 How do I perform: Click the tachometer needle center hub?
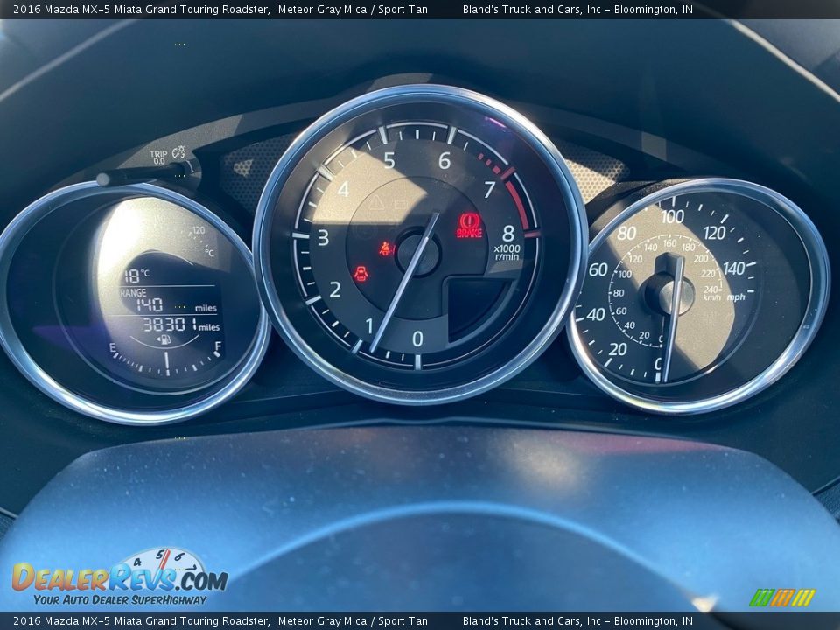pos(418,253)
